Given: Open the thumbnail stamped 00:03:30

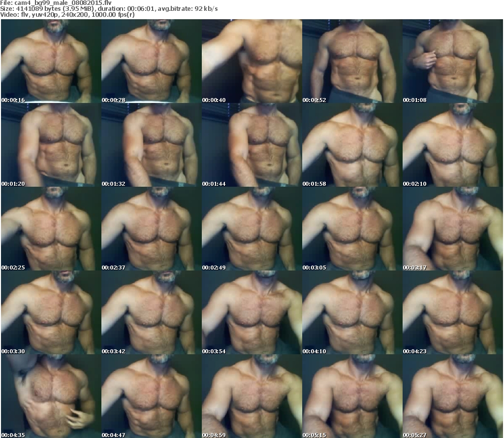Looking at the screenshot, I should click(x=51, y=312).
